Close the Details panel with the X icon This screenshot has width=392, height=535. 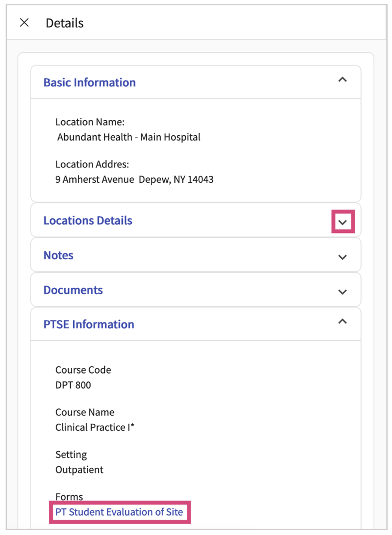pos(24,23)
